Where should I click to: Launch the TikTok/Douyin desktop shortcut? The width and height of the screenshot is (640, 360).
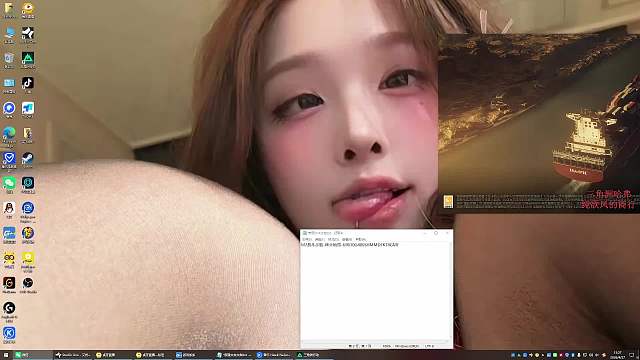coord(28,85)
